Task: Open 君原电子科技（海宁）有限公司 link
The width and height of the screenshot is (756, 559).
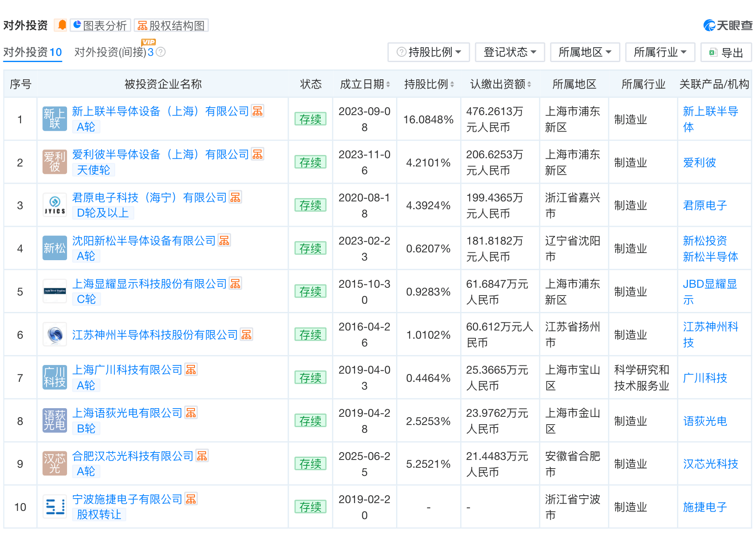Action: point(149,198)
